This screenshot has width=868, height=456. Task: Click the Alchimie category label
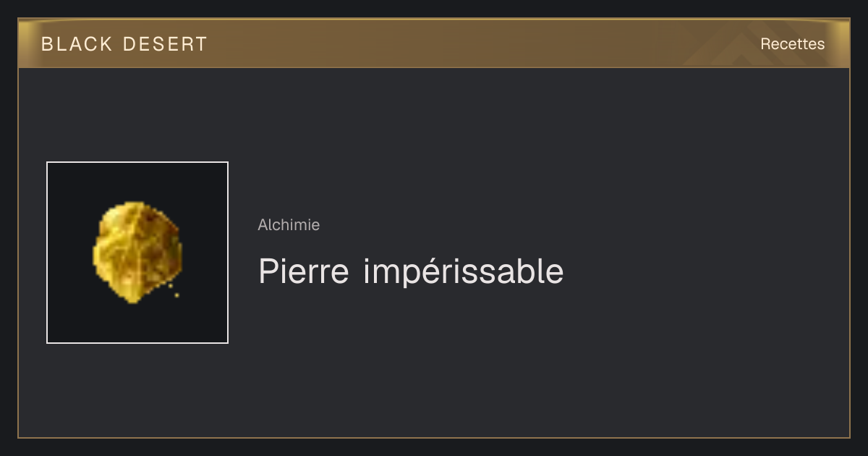point(289,225)
